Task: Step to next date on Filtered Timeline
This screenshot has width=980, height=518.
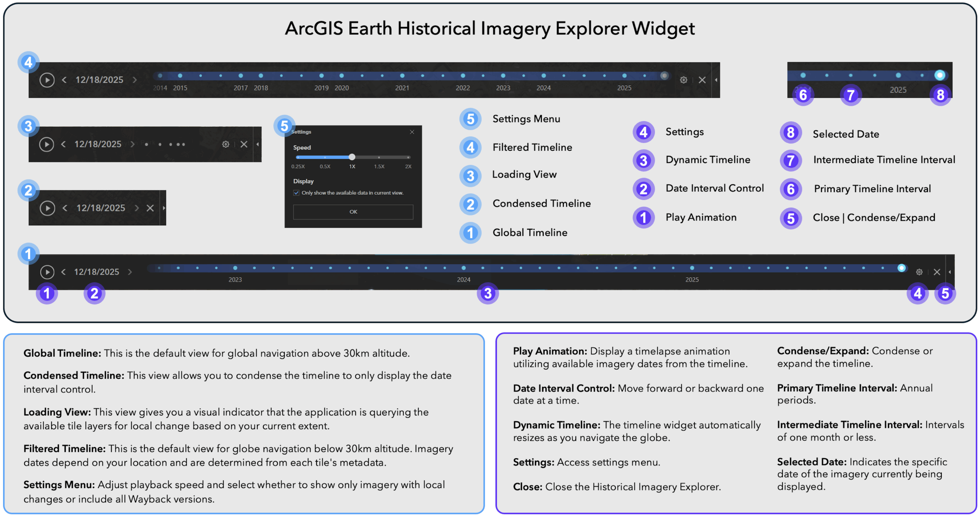Action: click(x=135, y=80)
